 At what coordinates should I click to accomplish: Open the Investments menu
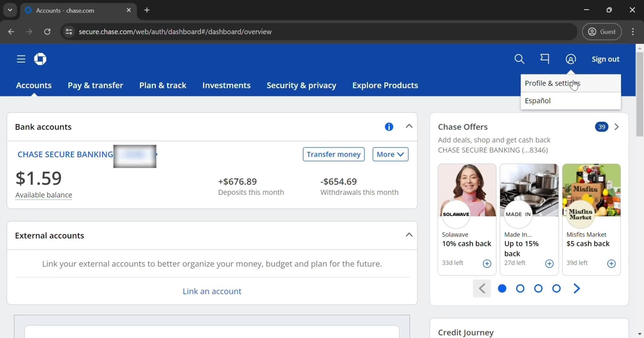tap(226, 85)
